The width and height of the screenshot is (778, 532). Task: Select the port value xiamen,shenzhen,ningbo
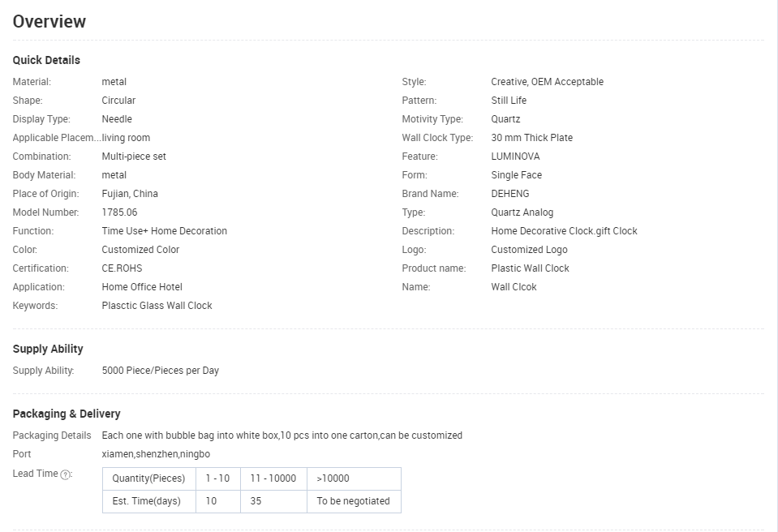[156, 454]
